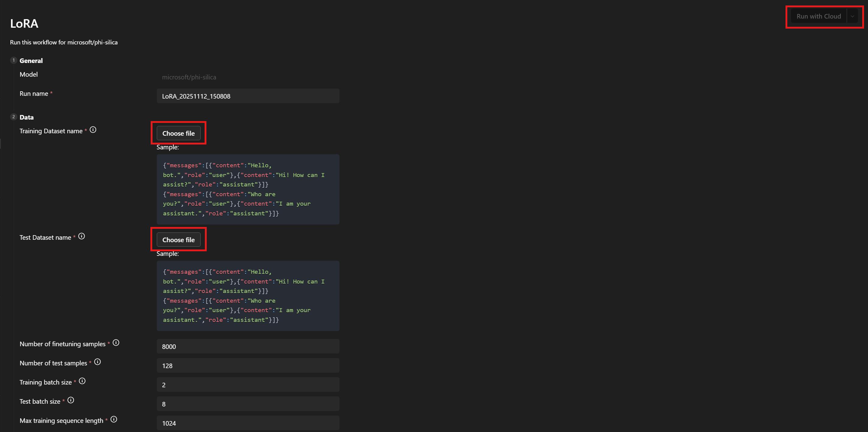Click the training dataset JSON sample preview
The width and height of the screenshot is (868, 432).
tap(248, 189)
